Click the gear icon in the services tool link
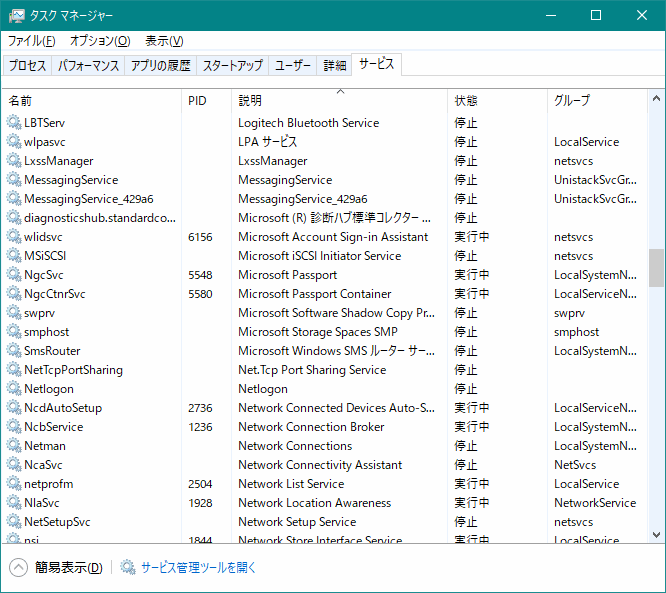The image size is (666, 593). point(127,567)
